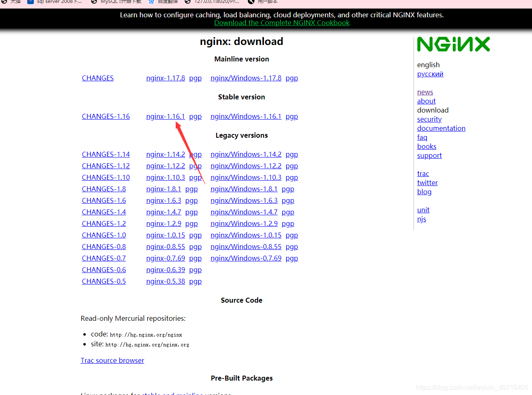The image size is (532, 395).
Task: Open the documentation sidebar link
Action: click(441, 128)
